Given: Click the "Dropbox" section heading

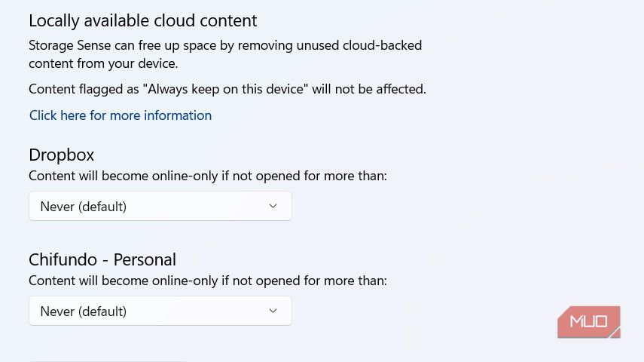Looking at the screenshot, I should [62, 155].
